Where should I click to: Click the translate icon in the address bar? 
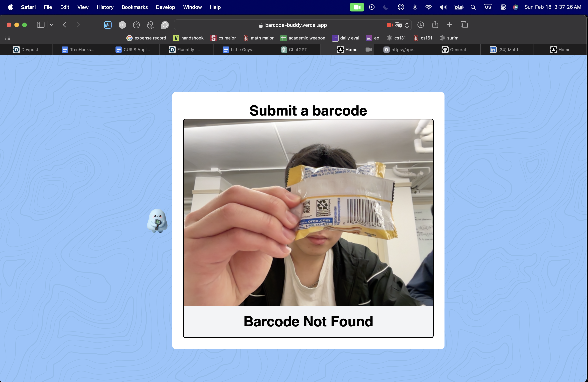(x=398, y=25)
